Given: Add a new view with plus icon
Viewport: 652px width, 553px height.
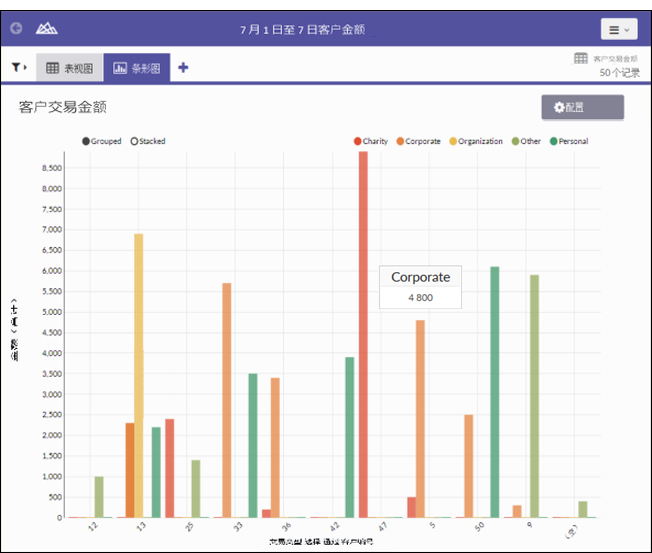Looking at the screenshot, I should [183, 68].
